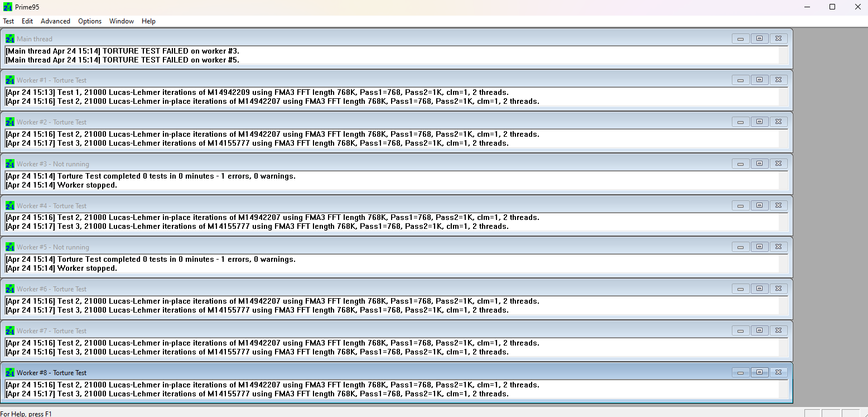Viewport: 868px width, 417px height.
Task: Click the Worker #8 window icon
Action: pos(10,373)
